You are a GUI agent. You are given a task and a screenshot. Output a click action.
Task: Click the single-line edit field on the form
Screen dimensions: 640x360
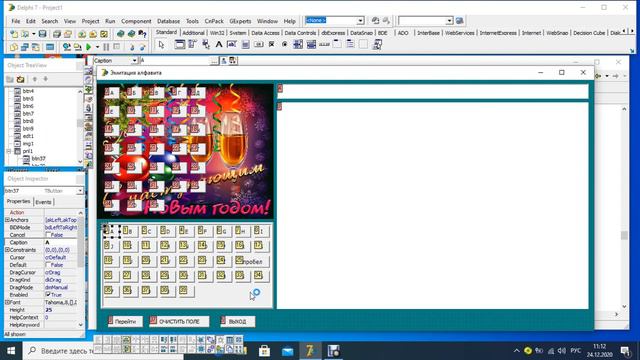coord(433,91)
